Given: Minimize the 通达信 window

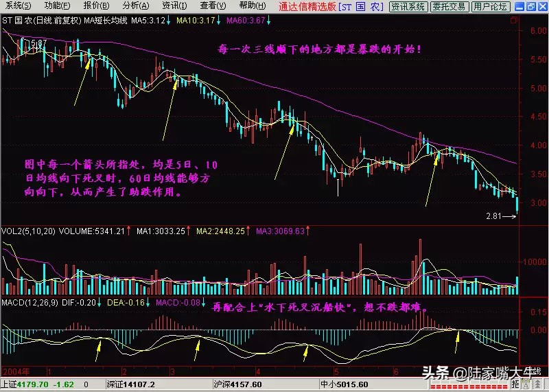Looking at the screenshot, I should pos(519,6).
